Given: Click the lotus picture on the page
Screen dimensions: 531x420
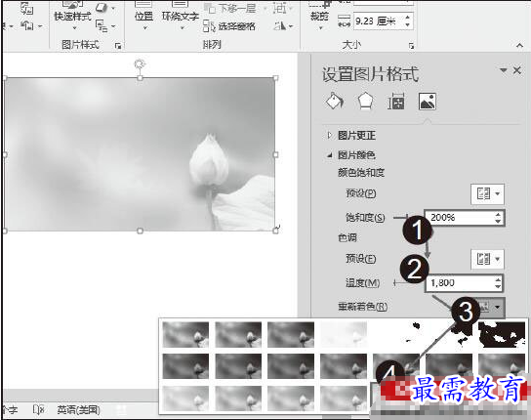Looking at the screenshot, I should click(x=140, y=154).
